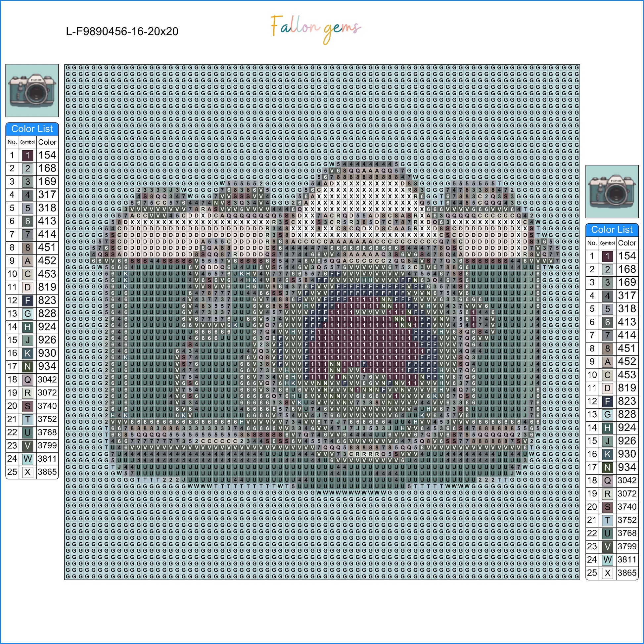This screenshot has height=644, width=644.
Task: Click the right camera preview thumbnail
Action: pyautogui.click(x=612, y=191)
